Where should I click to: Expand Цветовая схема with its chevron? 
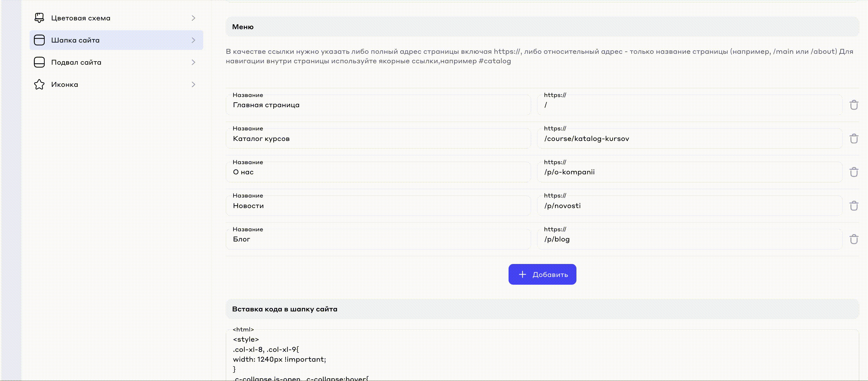(193, 18)
